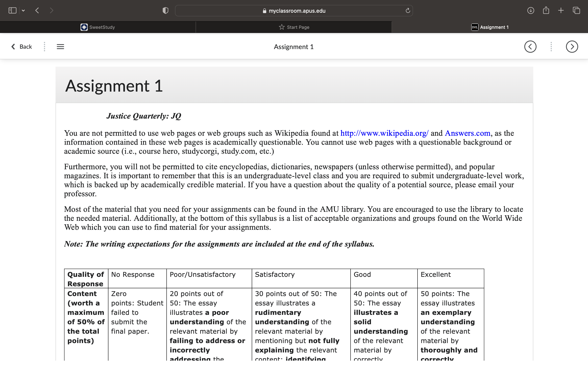
Task: Switch to the SweetStudy tab
Action: coord(98,27)
